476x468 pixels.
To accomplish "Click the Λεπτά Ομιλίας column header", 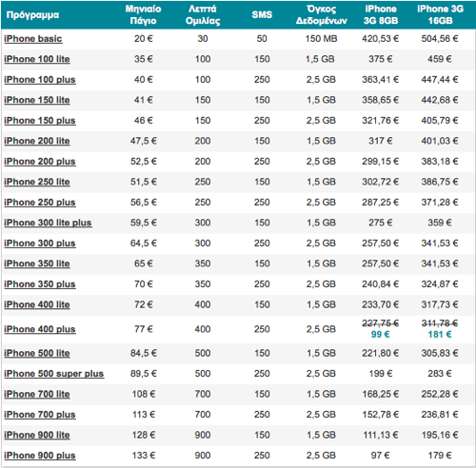I will coord(203,15).
